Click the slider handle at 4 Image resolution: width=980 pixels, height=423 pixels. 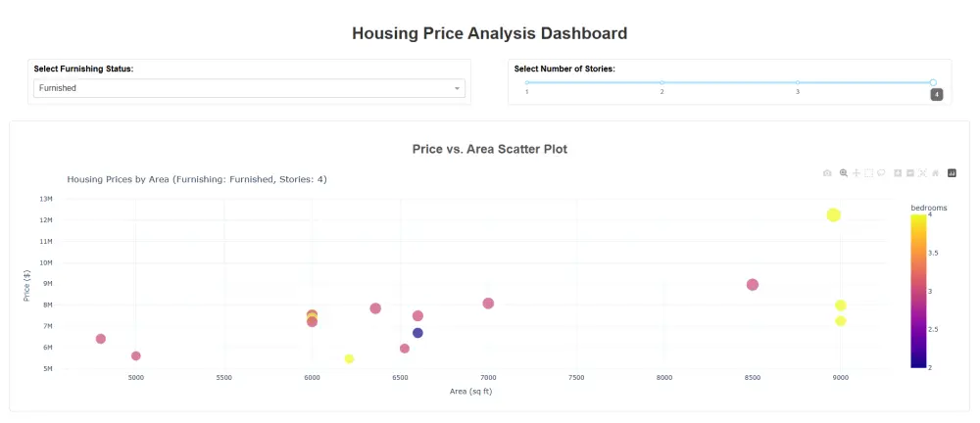(x=933, y=82)
